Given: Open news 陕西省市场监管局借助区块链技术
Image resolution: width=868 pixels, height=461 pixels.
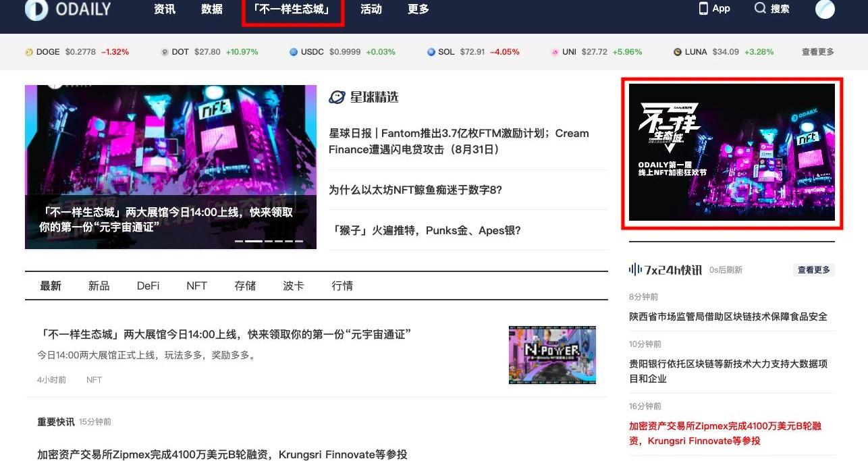Looking at the screenshot, I should tap(728, 317).
